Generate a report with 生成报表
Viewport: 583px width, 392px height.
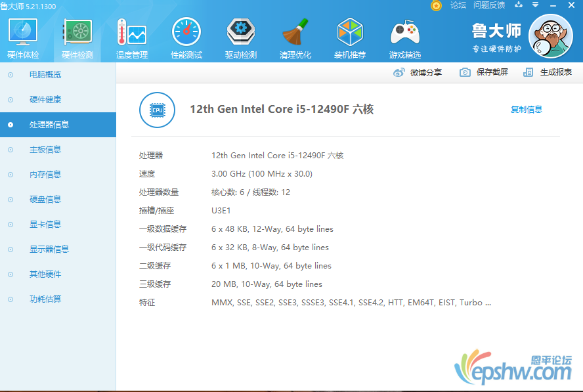[x=548, y=72]
